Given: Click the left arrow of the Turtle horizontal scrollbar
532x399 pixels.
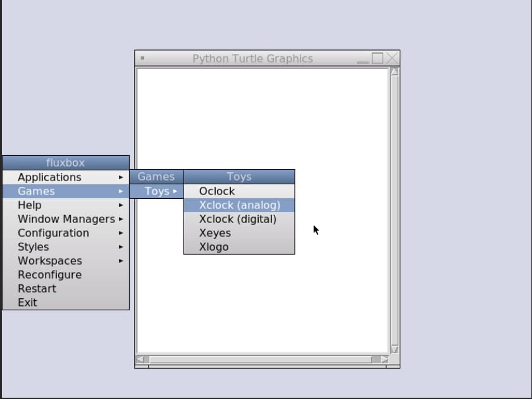Looking at the screenshot, I should 140,359.
